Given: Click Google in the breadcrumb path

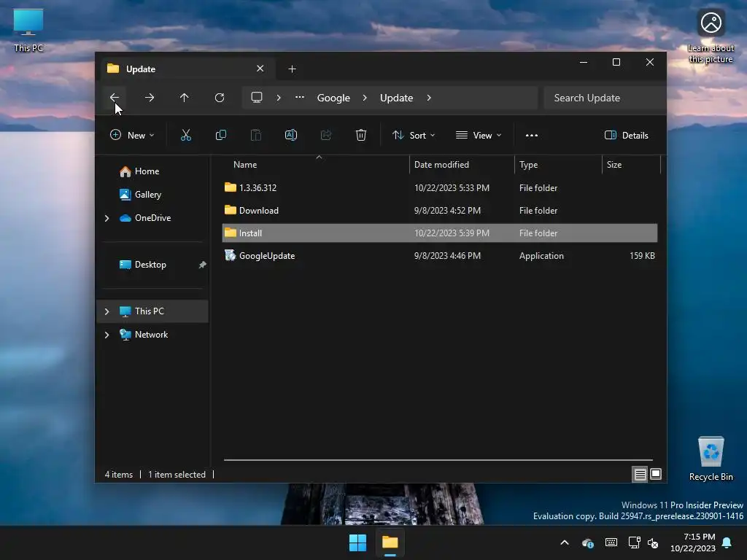Looking at the screenshot, I should coord(333,98).
